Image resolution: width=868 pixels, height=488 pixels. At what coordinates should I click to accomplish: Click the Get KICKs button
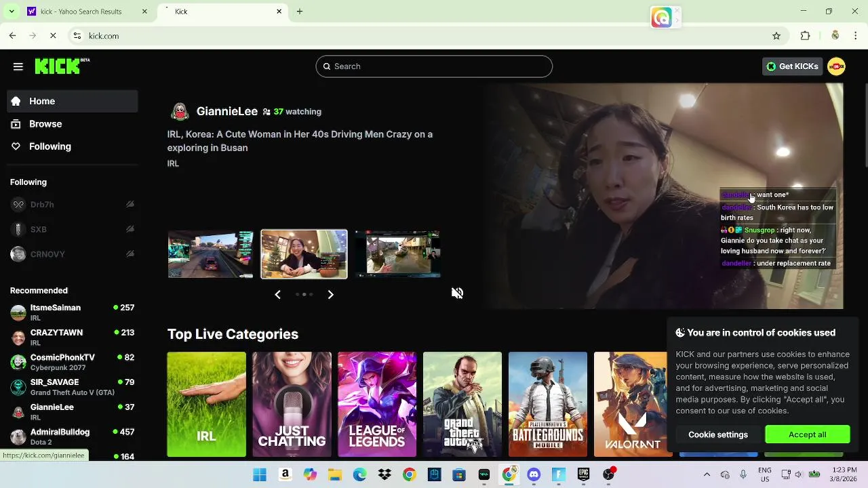pyautogui.click(x=792, y=66)
